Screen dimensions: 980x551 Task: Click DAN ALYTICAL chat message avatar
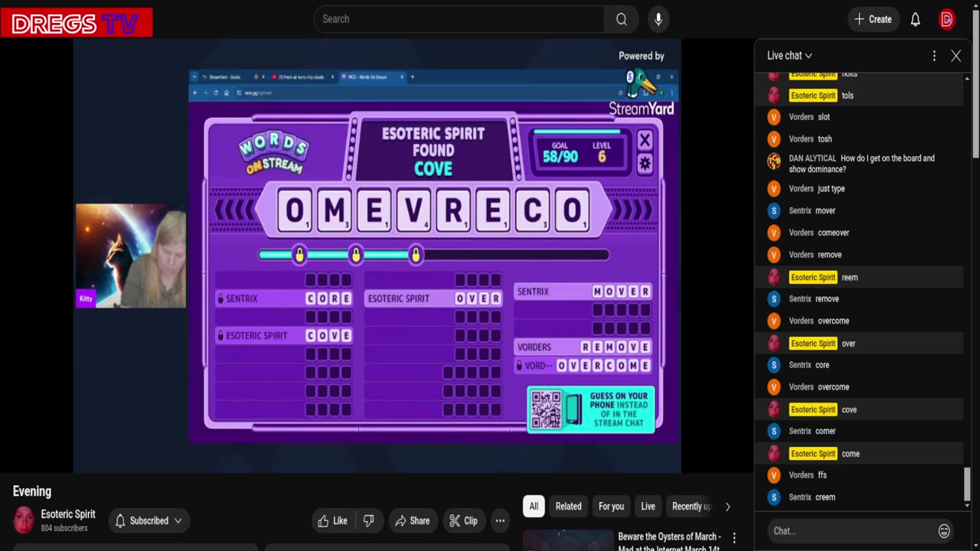click(774, 161)
